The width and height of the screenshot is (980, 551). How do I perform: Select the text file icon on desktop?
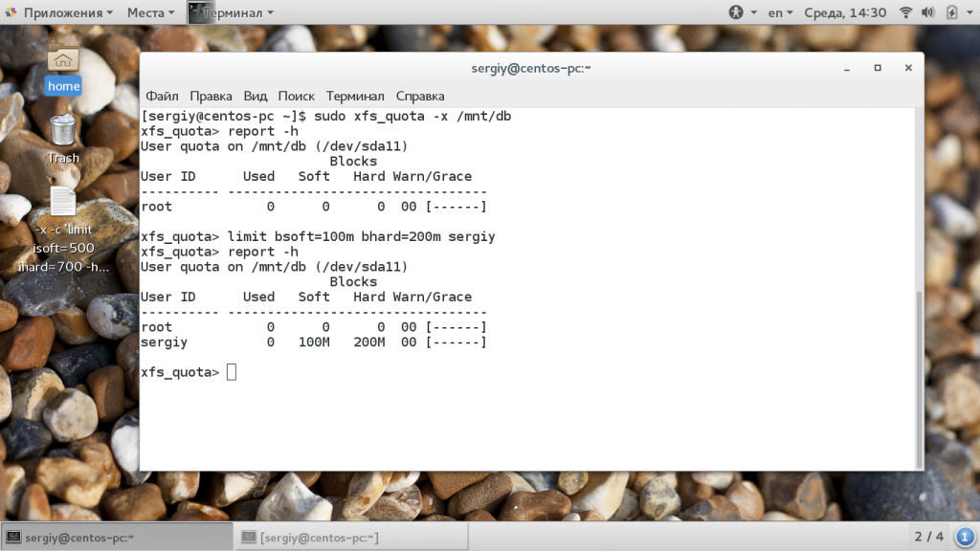tap(63, 202)
